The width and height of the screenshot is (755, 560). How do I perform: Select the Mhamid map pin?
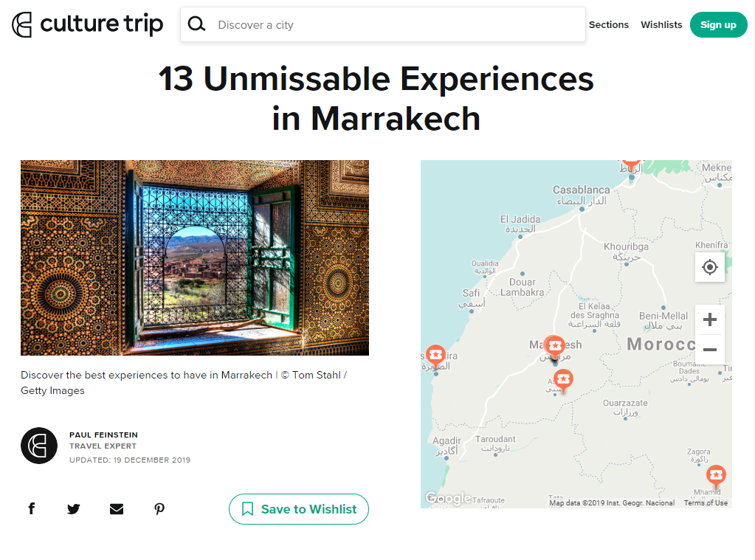pyautogui.click(x=716, y=476)
